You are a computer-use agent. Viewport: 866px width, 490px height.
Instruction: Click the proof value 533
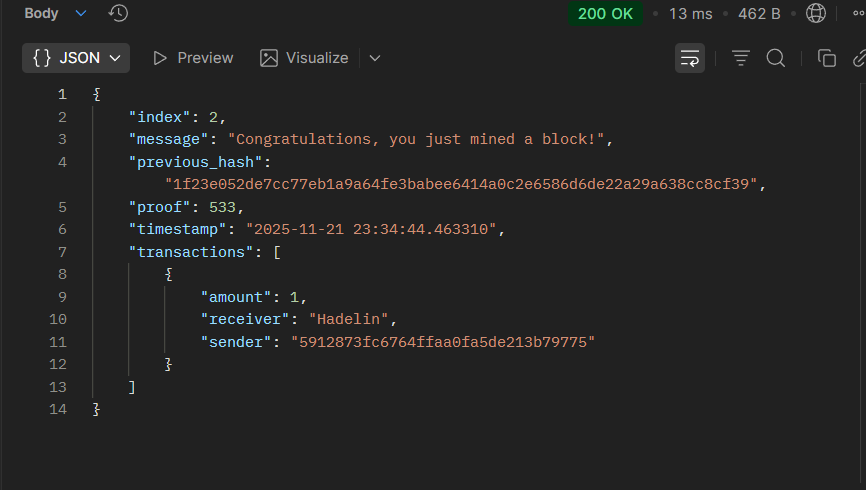[x=223, y=207]
